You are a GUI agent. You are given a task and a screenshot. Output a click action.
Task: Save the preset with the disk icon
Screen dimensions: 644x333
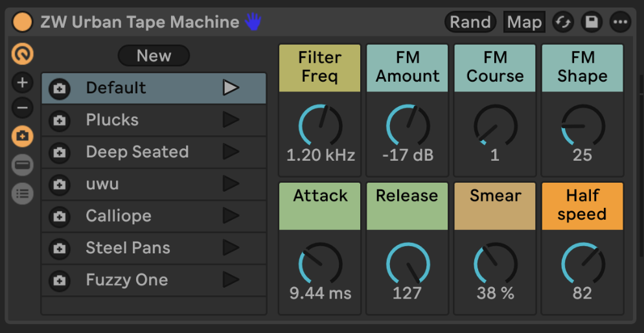592,22
